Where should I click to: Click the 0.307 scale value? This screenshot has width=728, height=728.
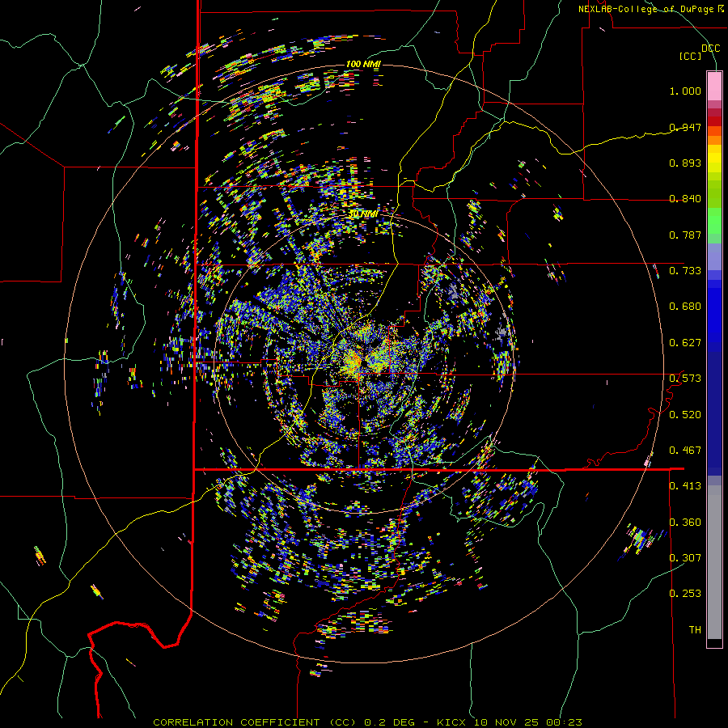click(x=685, y=558)
